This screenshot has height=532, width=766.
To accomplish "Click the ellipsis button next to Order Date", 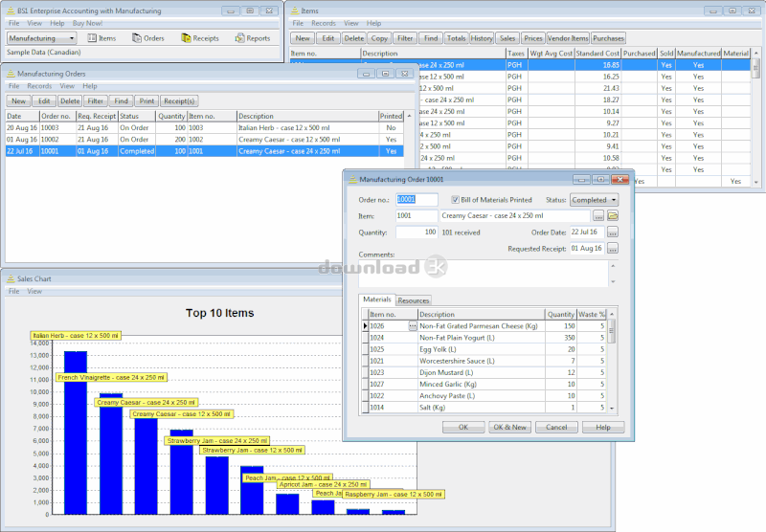I will 613,233.
